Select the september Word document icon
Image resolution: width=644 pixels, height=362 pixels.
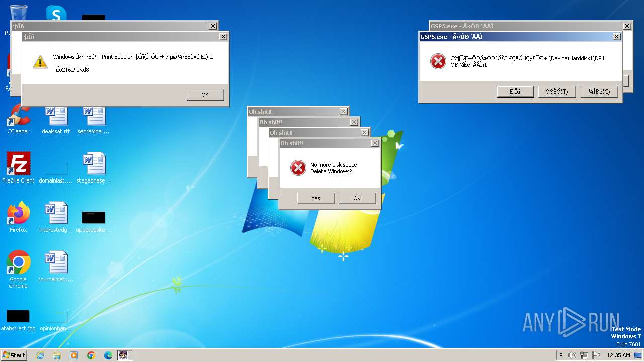pos(94,120)
